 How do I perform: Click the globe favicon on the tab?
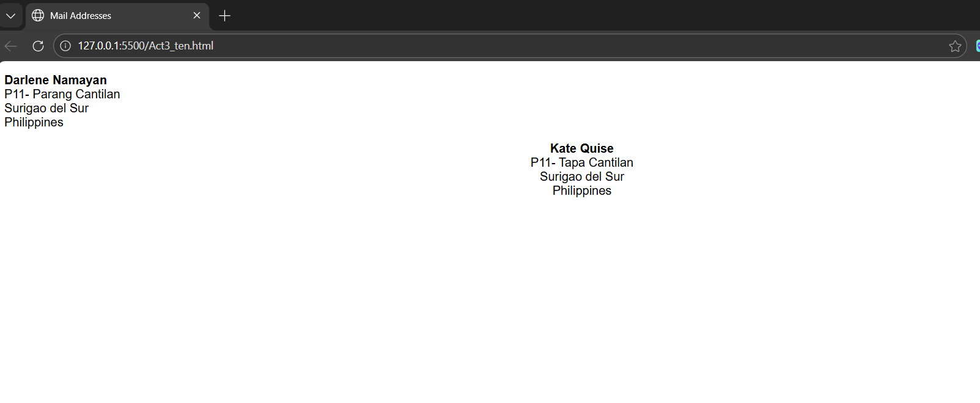click(x=38, y=16)
